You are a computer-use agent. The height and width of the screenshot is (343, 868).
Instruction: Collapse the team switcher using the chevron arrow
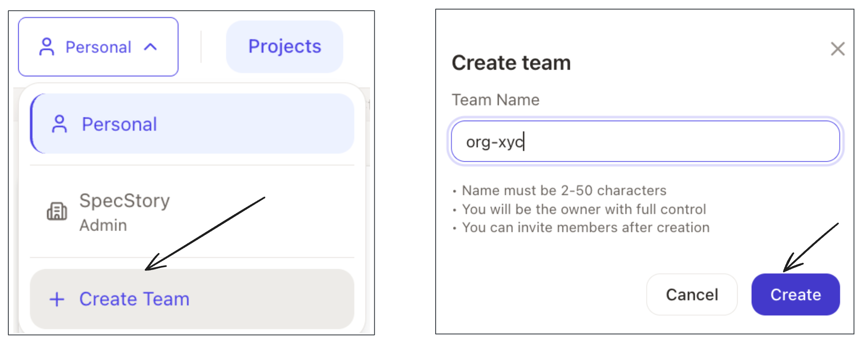(150, 47)
